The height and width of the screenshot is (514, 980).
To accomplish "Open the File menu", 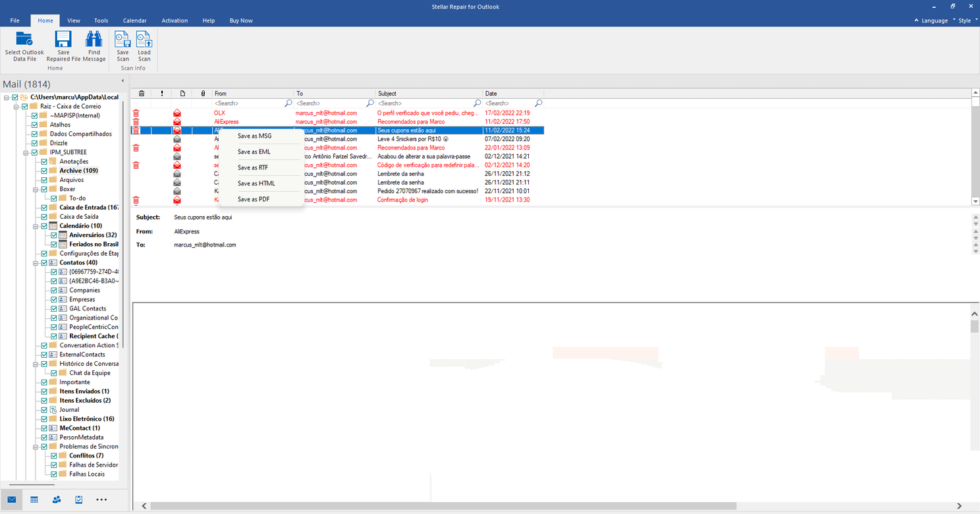I will [14, 20].
